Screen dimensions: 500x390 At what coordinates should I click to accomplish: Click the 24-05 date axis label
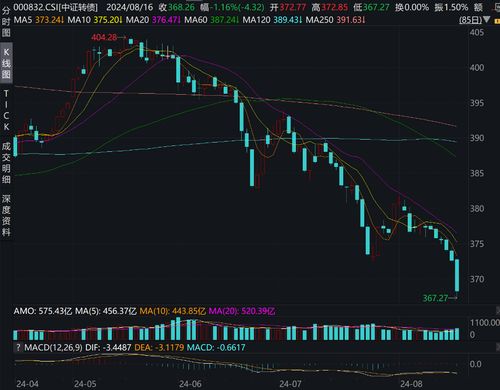click(x=85, y=384)
